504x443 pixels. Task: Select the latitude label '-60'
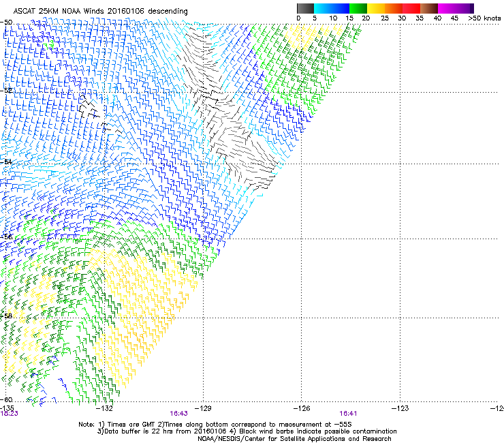(x=6, y=399)
